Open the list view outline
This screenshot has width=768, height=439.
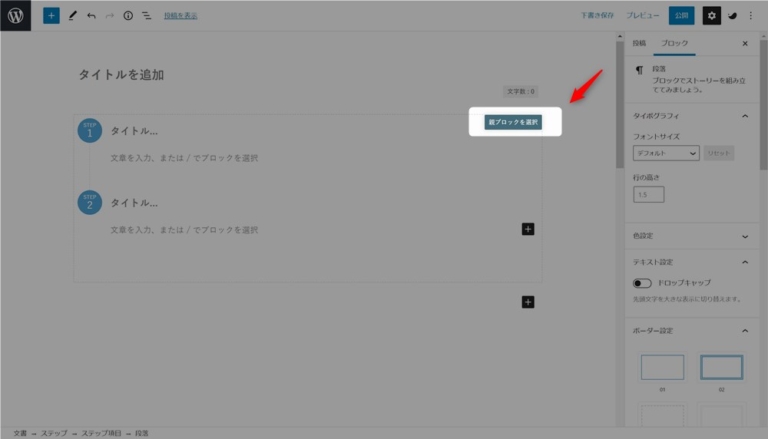pos(146,16)
